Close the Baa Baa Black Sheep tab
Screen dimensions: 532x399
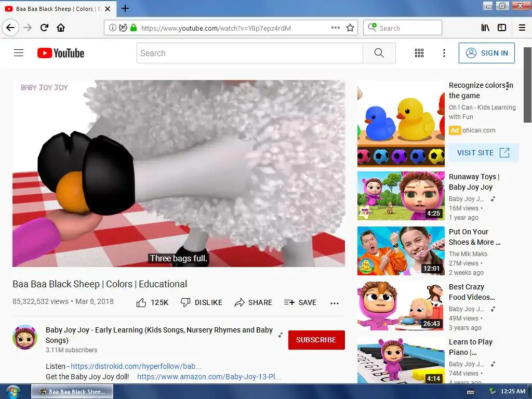(108, 9)
